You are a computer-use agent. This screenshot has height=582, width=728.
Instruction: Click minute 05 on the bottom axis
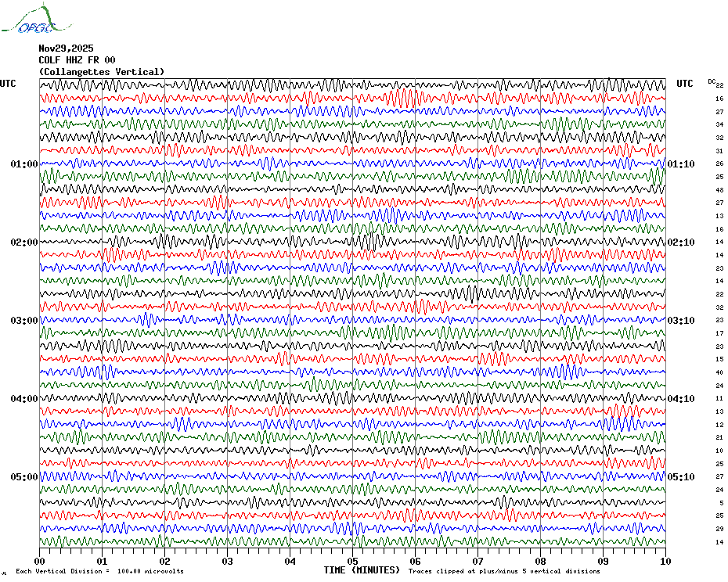point(352,561)
